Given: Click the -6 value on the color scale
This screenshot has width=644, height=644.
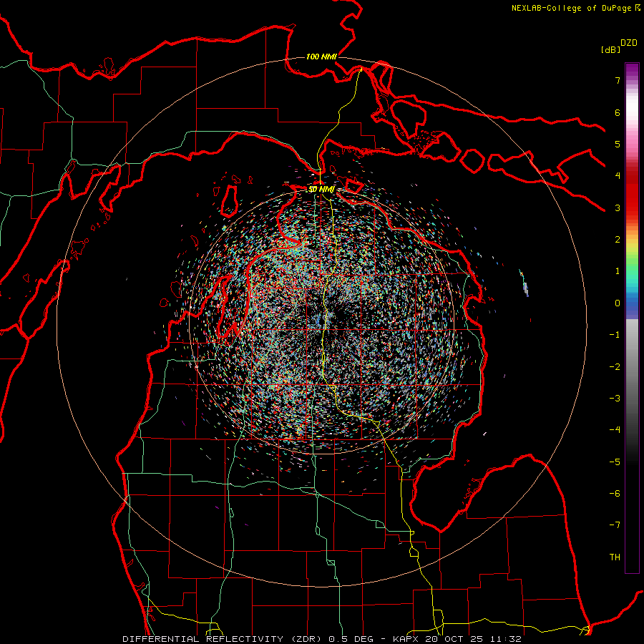Looking at the screenshot, I should (x=615, y=494).
